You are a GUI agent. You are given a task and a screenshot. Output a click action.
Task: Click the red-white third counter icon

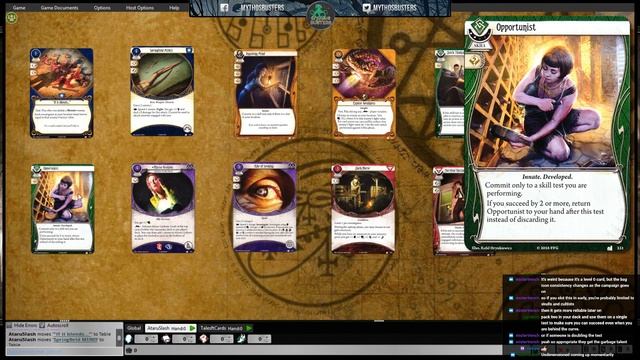[204, 339]
